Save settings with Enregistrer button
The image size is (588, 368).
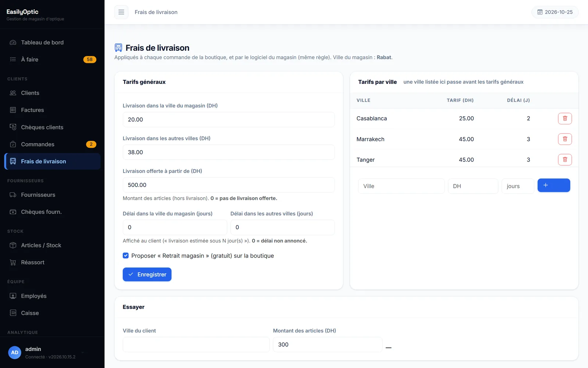tap(147, 275)
